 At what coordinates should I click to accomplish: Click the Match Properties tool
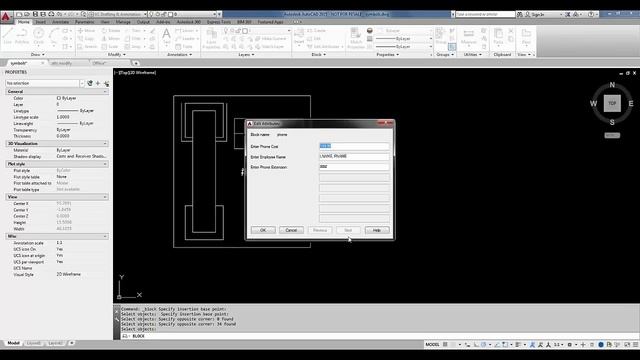pos(356,39)
